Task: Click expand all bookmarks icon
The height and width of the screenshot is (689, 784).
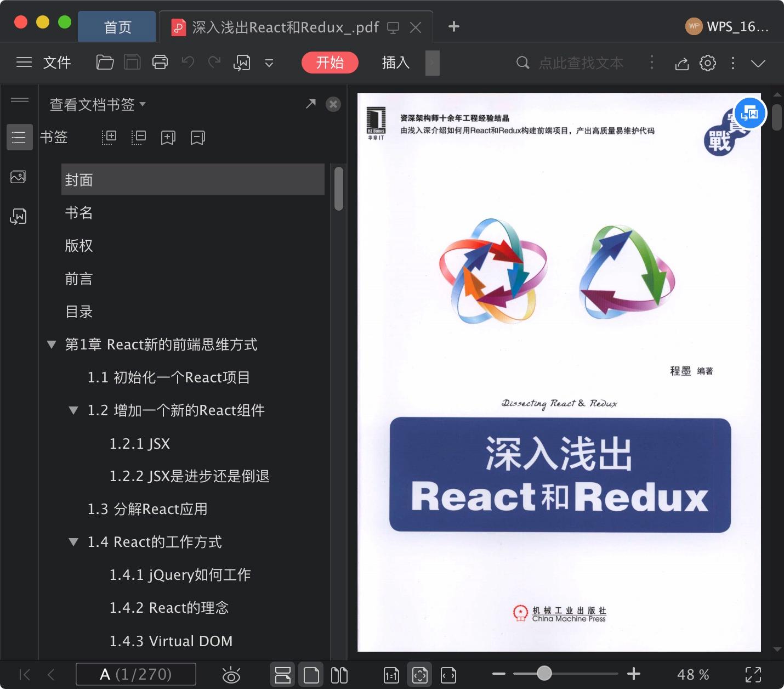Action: tap(109, 137)
